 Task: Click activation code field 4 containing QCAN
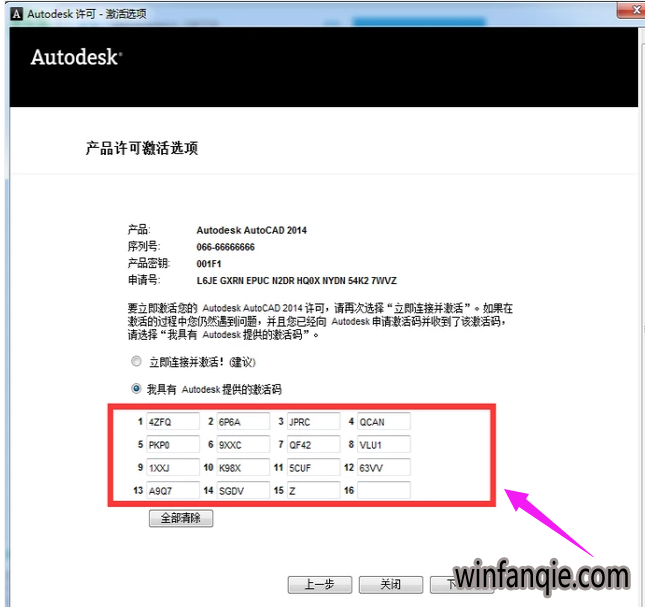point(384,422)
